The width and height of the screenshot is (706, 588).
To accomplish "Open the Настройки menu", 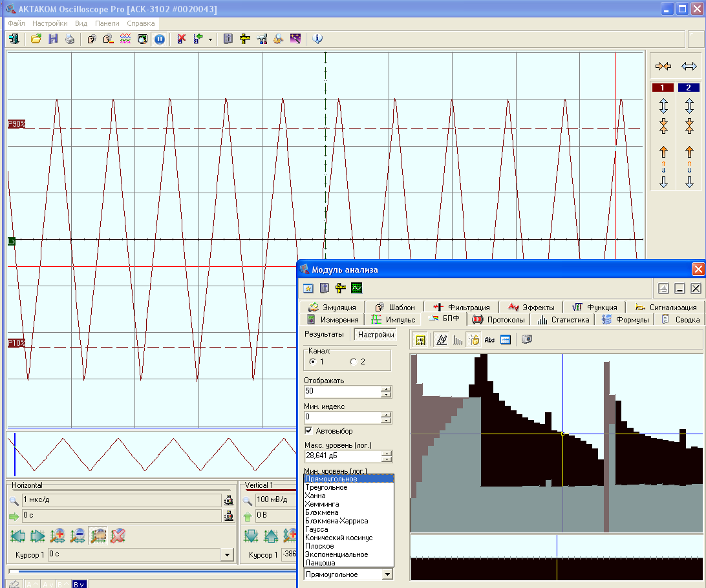I will tap(50, 23).
